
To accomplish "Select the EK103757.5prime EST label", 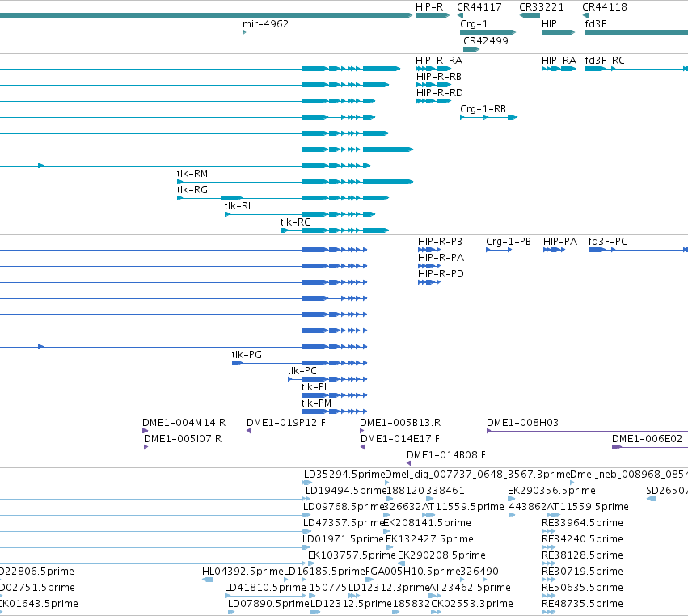I will pos(352,556).
